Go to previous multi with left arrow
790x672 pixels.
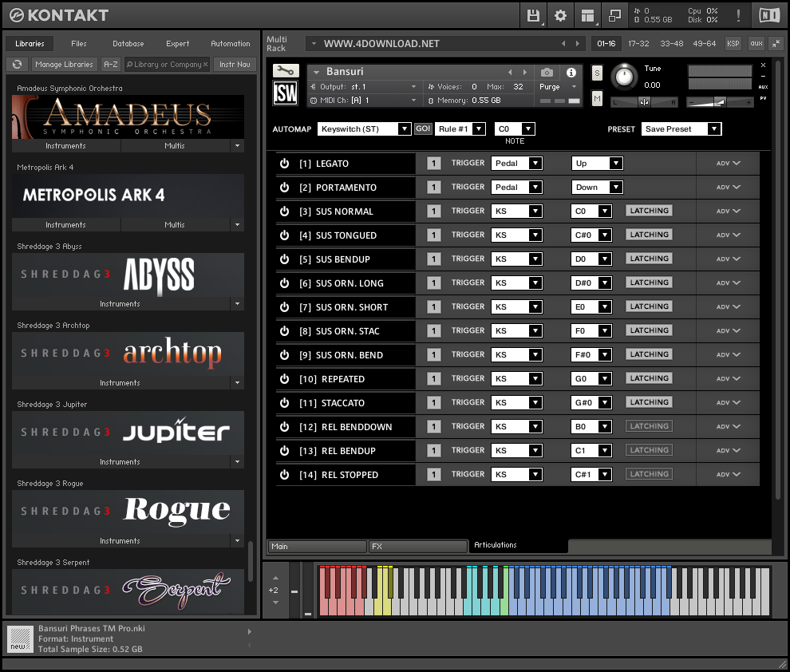[x=563, y=44]
